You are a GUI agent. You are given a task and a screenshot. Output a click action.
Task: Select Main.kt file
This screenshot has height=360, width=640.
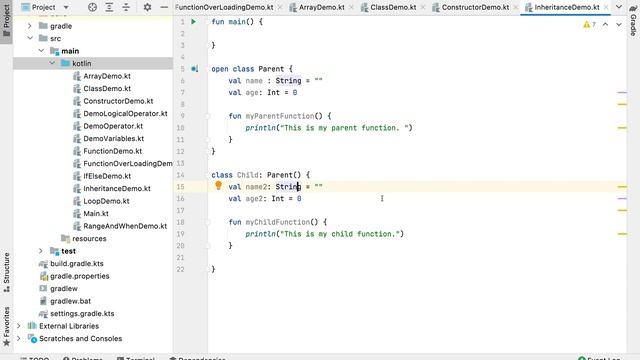[96, 213]
